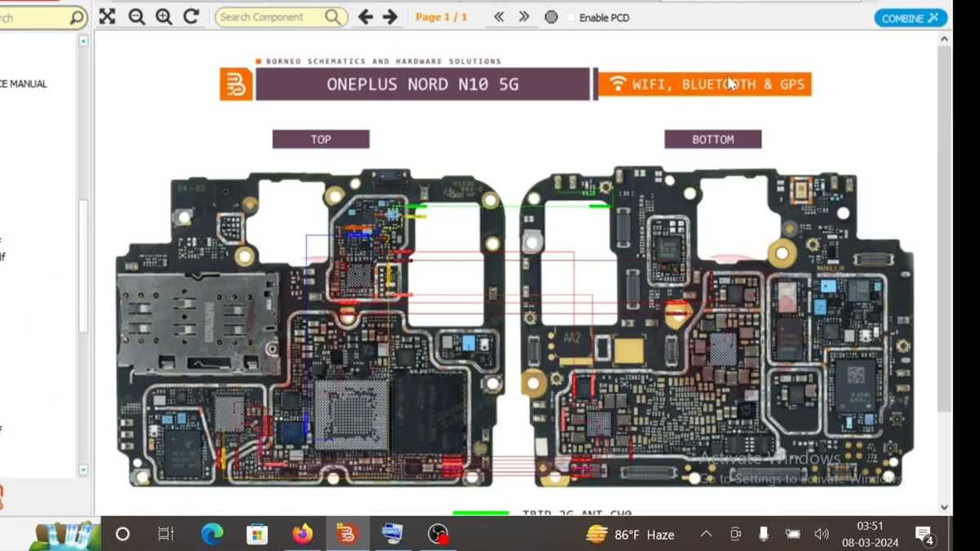980x551 pixels.
Task: Jump to the previous page with the double chevron
Action: point(499,16)
